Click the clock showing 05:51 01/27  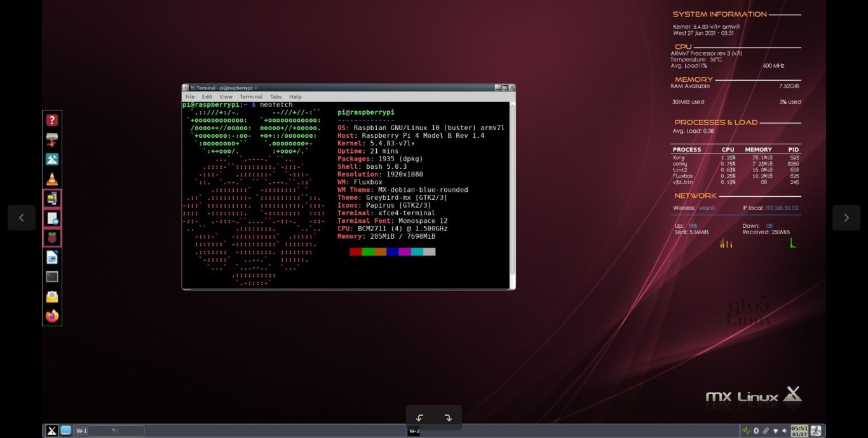(x=799, y=431)
